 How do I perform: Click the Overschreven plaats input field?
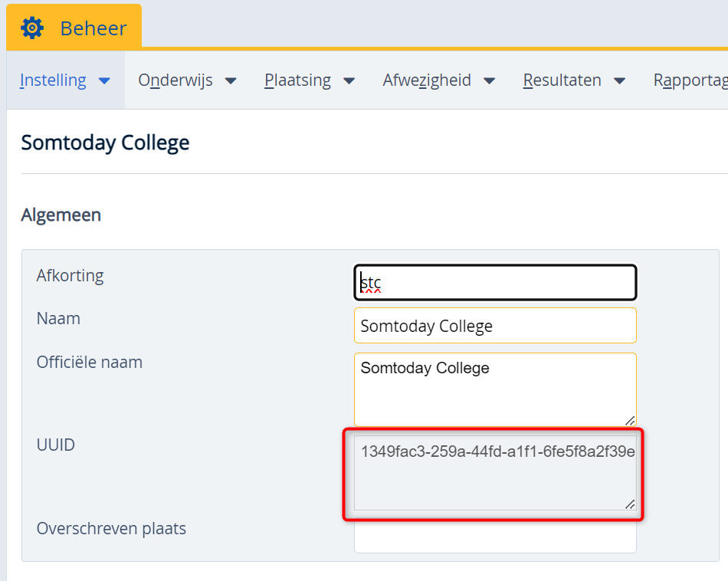click(495, 537)
